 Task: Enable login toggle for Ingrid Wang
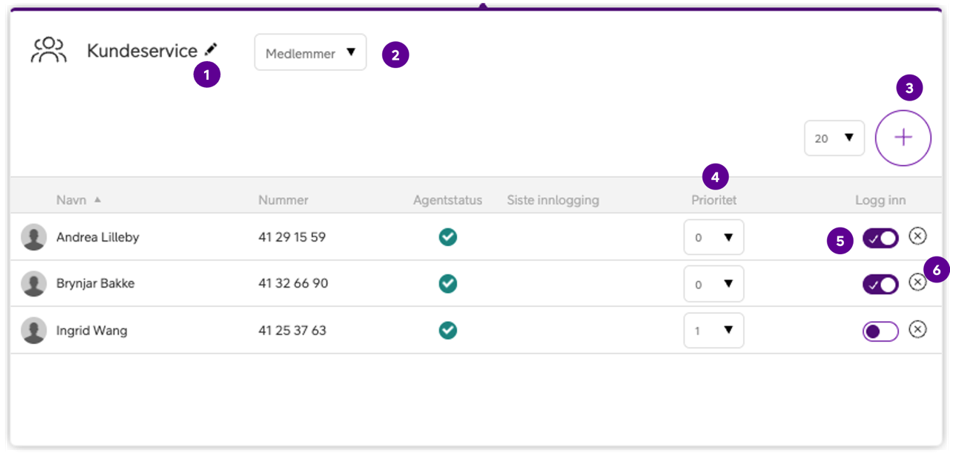tap(880, 331)
